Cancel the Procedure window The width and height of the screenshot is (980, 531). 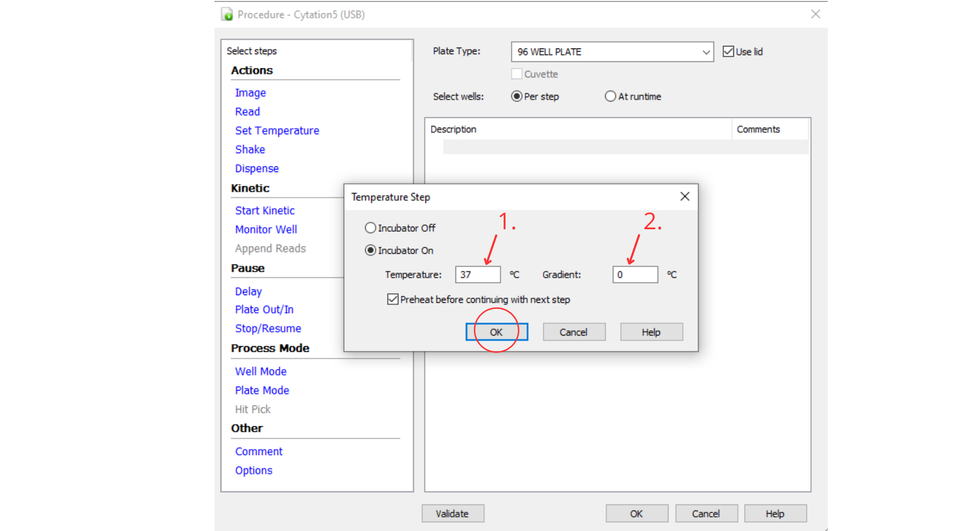[706, 514]
